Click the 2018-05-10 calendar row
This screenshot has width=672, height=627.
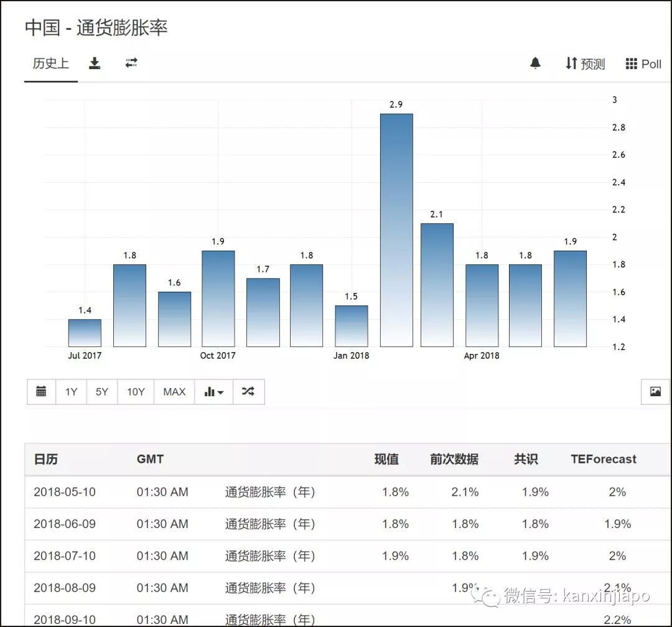[x=65, y=492]
